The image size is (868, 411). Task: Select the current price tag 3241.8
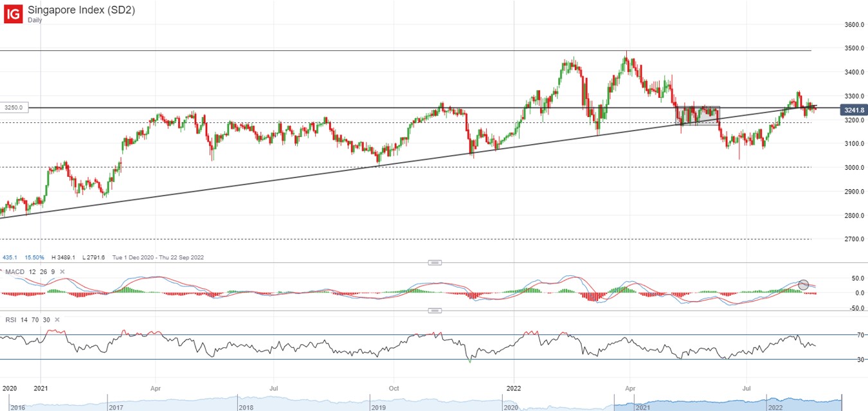853,110
